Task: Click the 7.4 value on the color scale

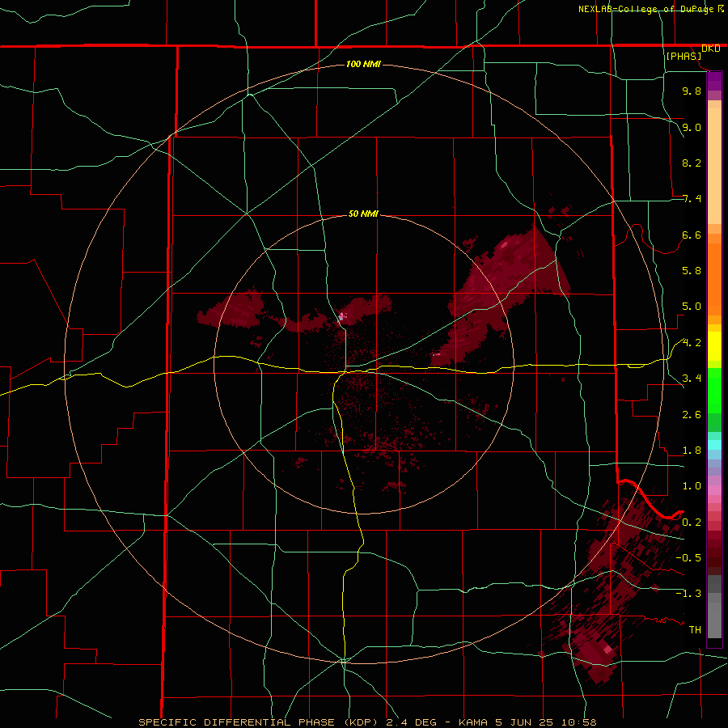Action: (x=692, y=199)
